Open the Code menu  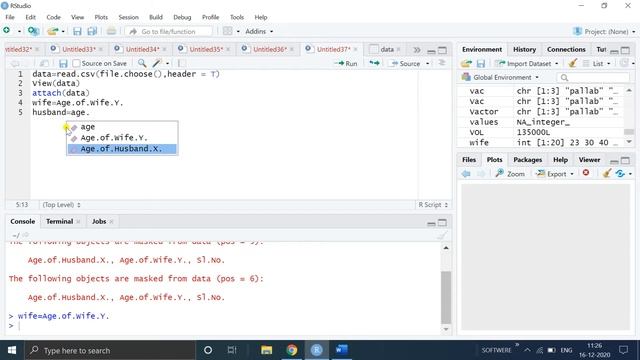53,17
